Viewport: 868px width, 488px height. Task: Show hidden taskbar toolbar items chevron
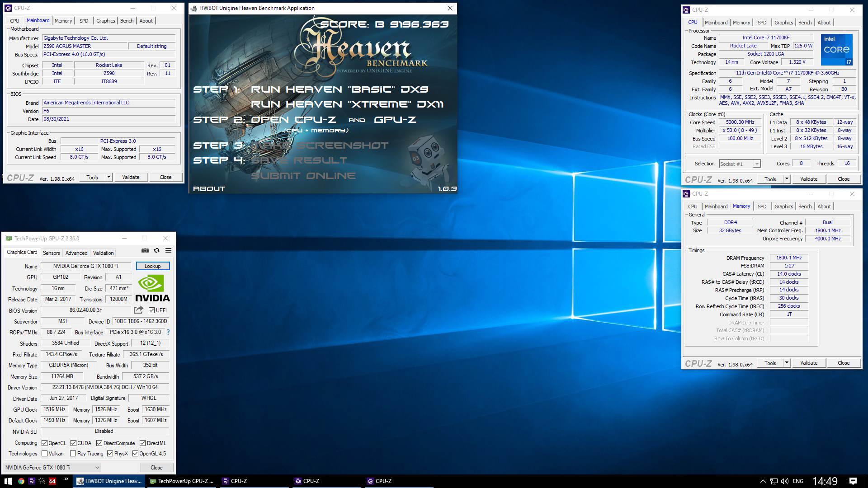[x=66, y=479]
